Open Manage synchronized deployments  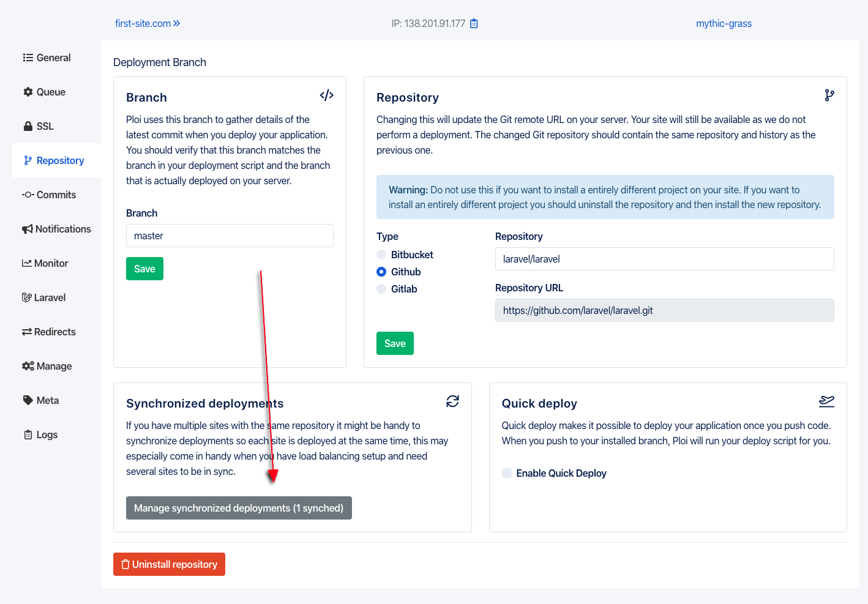click(239, 508)
